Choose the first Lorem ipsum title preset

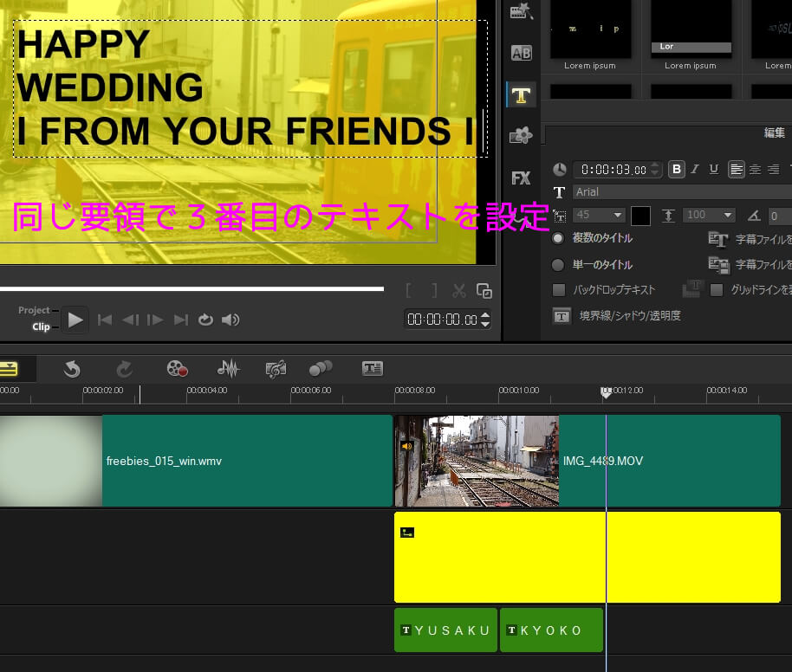(x=590, y=36)
